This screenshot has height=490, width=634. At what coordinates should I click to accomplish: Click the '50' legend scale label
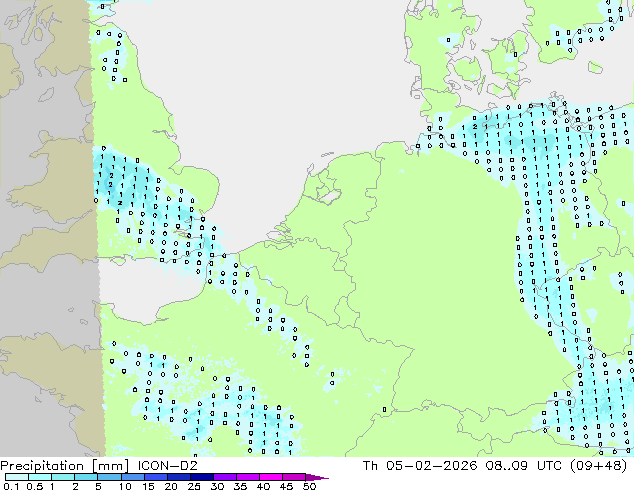(x=309, y=486)
